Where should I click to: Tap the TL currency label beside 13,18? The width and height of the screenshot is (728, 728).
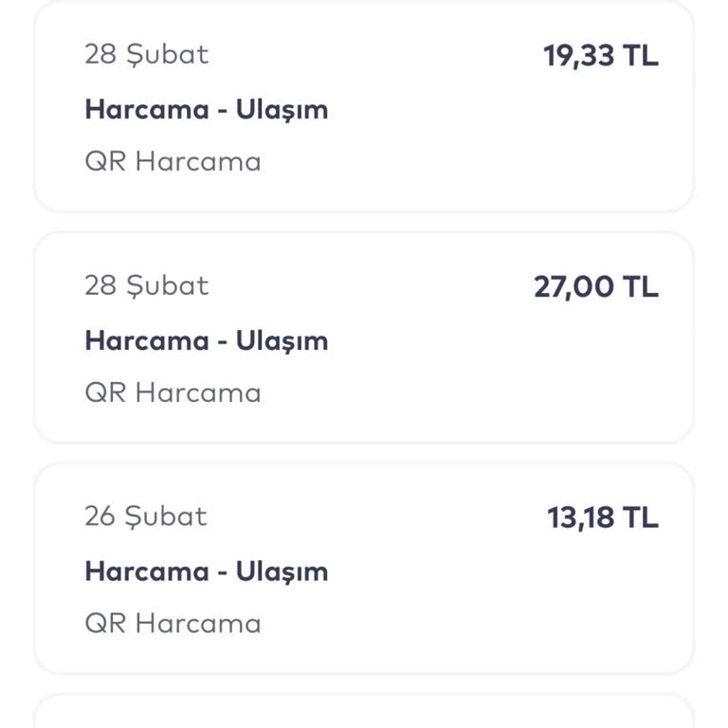click(640, 518)
